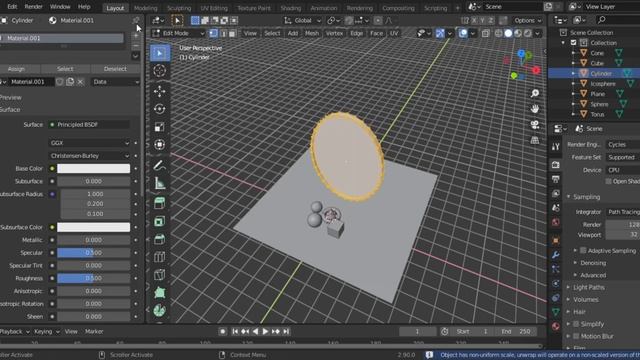The image size is (640, 360).
Task: Open the Playback menu in timeline
Action: pyautogui.click(x=15, y=331)
